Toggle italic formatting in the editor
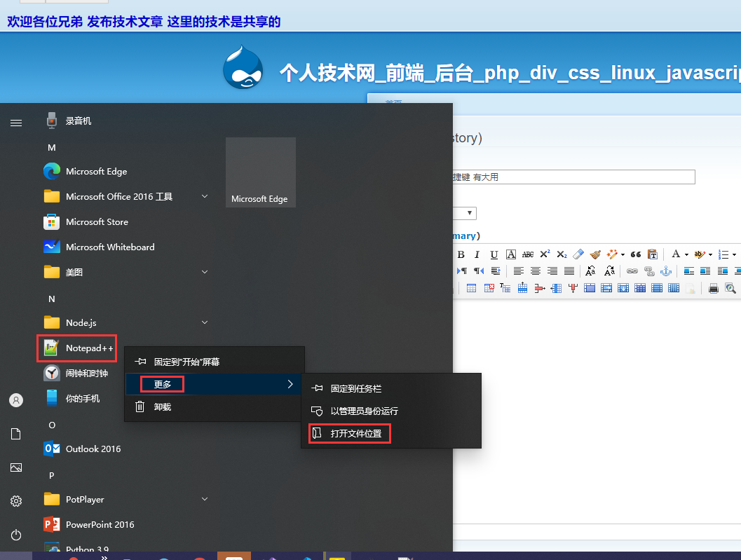 477,254
